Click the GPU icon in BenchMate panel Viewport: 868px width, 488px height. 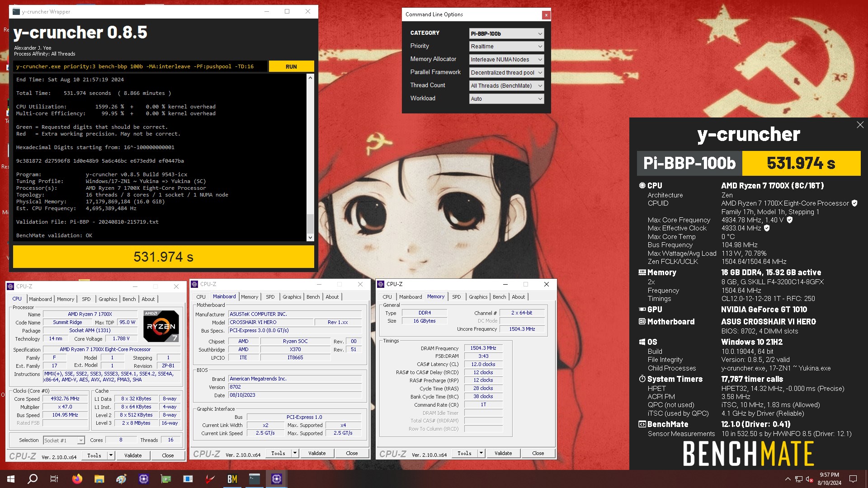642,310
